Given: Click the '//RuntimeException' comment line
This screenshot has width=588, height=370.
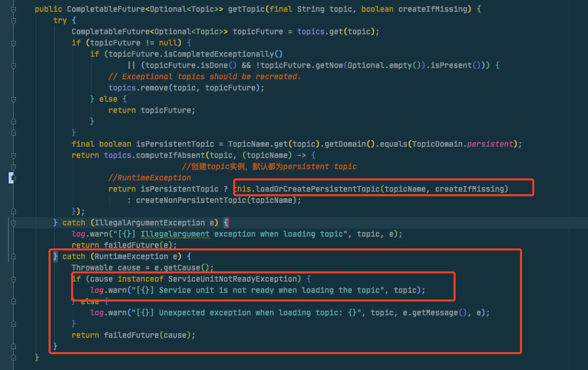Looking at the screenshot, I should point(150,178).
